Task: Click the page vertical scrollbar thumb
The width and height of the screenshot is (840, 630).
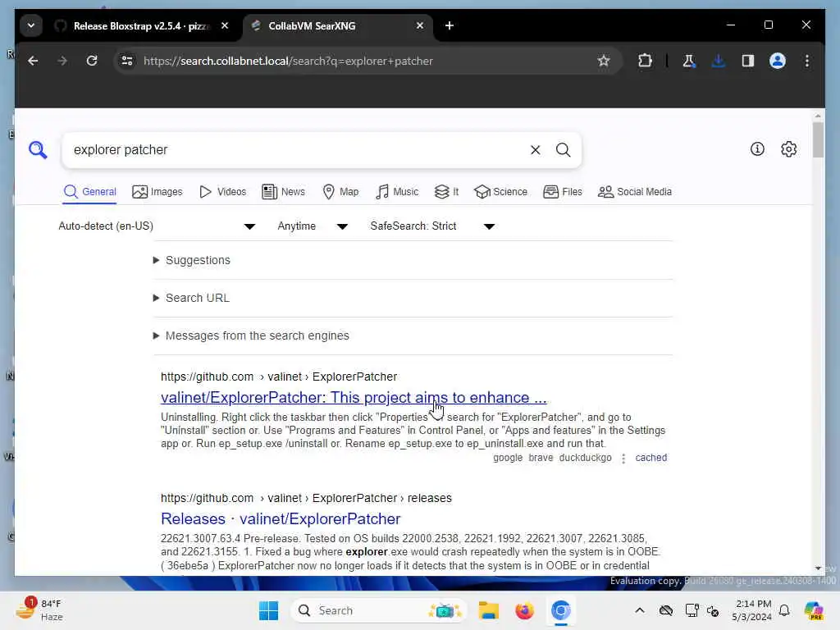Action: [818, 140]
